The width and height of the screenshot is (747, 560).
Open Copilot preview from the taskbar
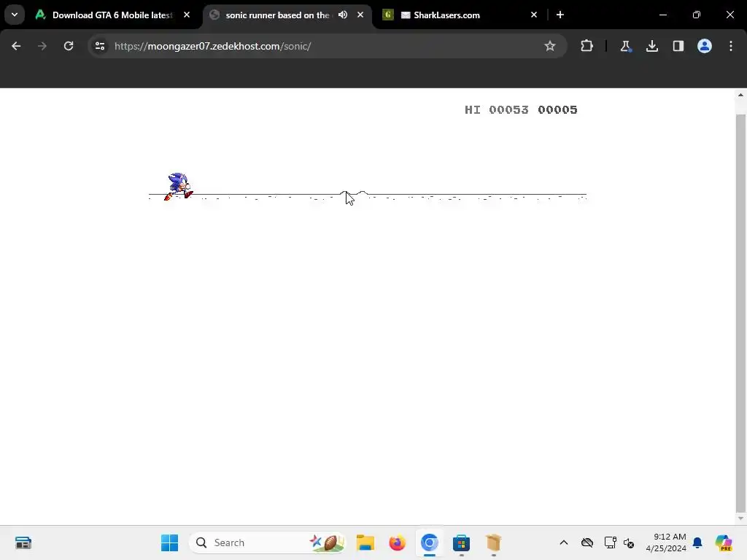tap(724, 542)
